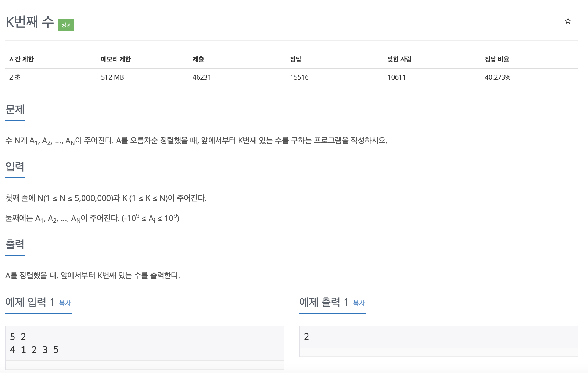Viewport: 588px width, 373px height.
Task: Click the 출력 section heading
Action: (15, 244)
